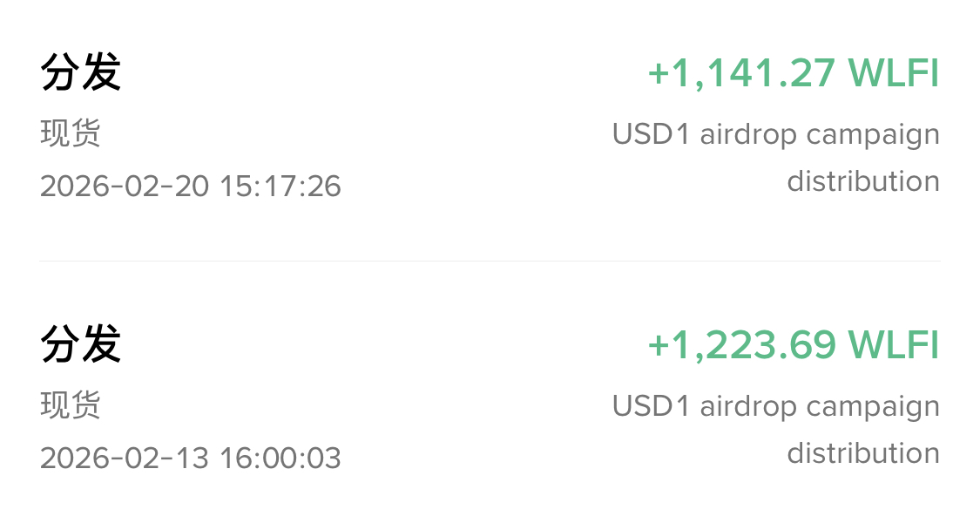Tap 现货 label above the 15:17:26 timestamp
Screen dimensions: 980x530
(71, 134)
